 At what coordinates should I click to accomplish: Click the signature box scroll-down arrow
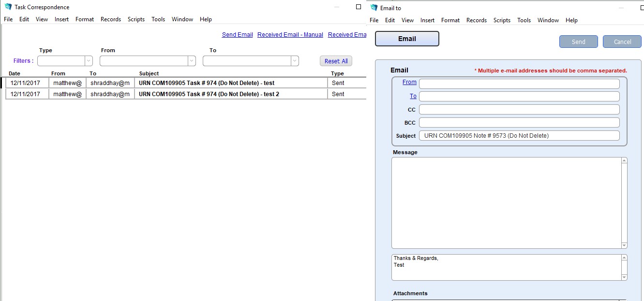tap(624, 277)
